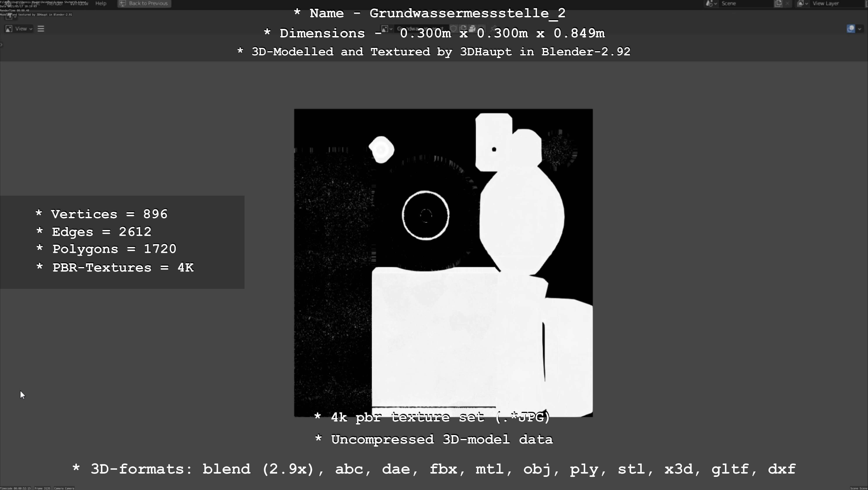Open the image browse dropdown

click(387, 29)
